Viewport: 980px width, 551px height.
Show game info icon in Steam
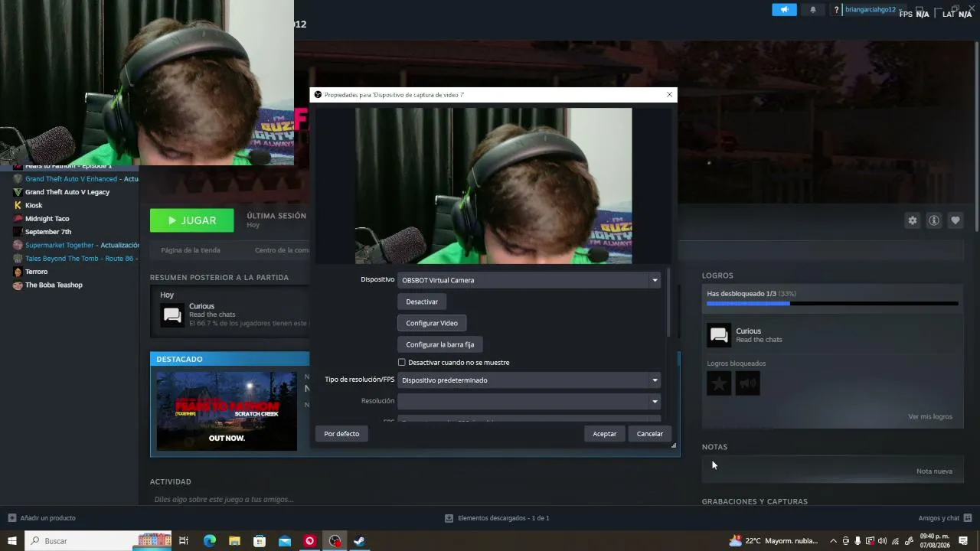[934, 220]
